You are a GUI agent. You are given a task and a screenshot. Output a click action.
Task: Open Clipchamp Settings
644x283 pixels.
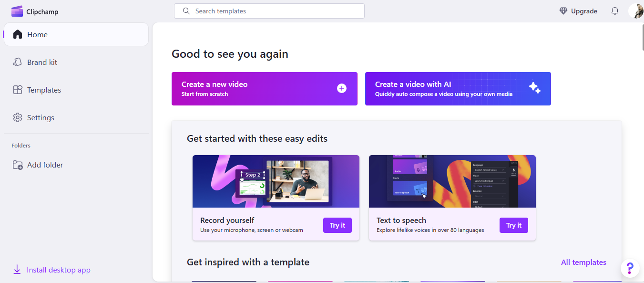[41, 117]
